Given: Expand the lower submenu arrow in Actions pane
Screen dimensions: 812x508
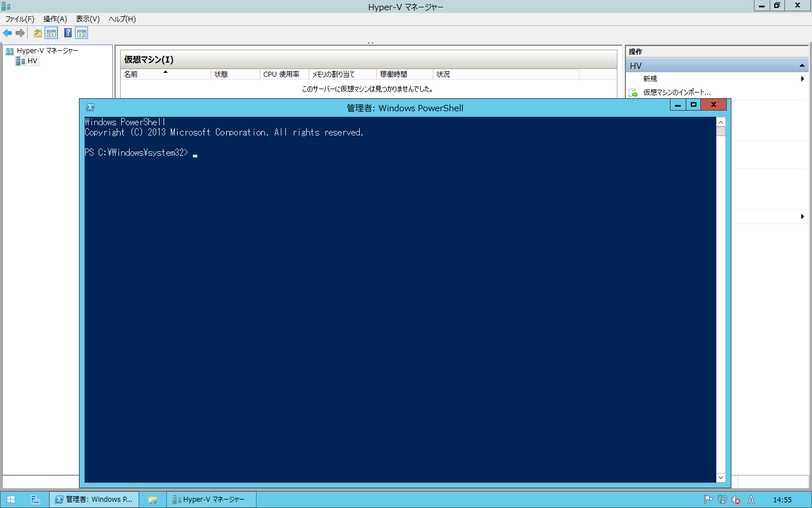Looking at the screenshot, I should (x=802, y=217).
